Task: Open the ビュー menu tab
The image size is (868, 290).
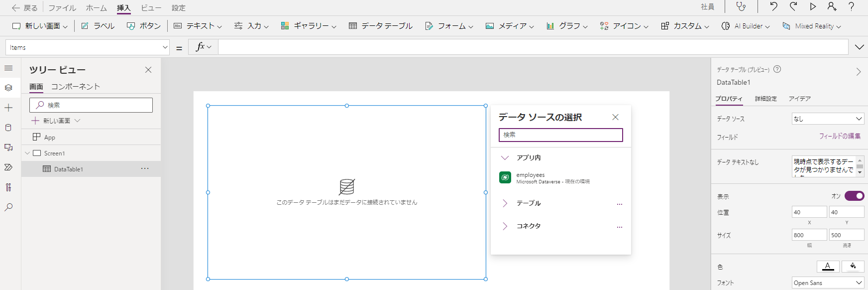Action: pos(151,8)
